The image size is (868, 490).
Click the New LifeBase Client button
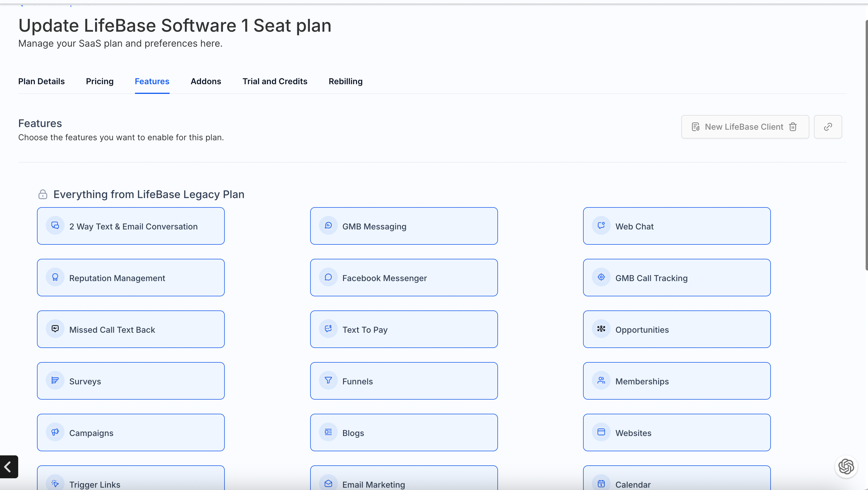click(x=745, y=127)
